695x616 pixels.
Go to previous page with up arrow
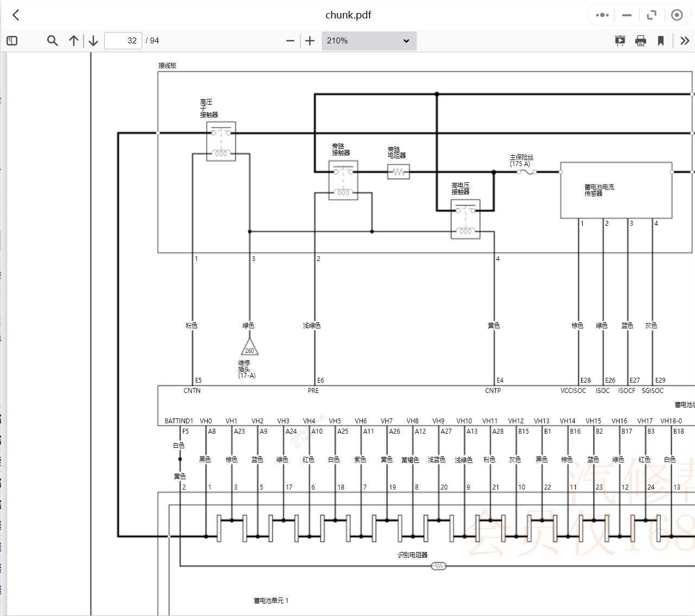pos(74,41)
